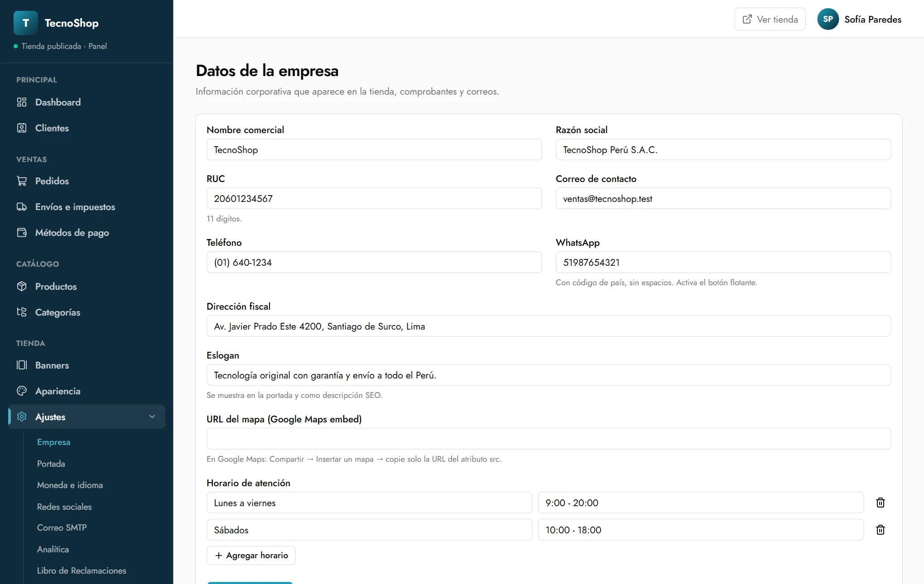Focus the Nombre comercial field
The width and height of the screenshot is (924, 584).
pos(374,149)
